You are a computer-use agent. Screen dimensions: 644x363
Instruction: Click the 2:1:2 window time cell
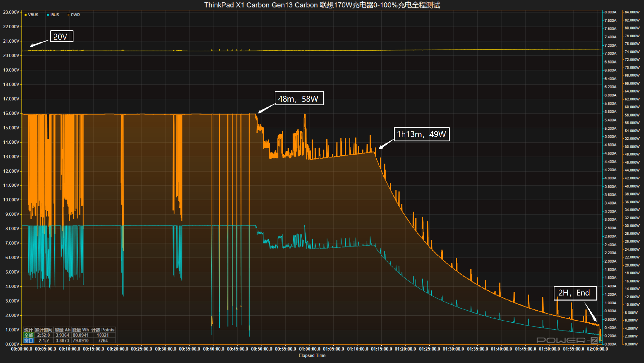(x=44, y=341)
